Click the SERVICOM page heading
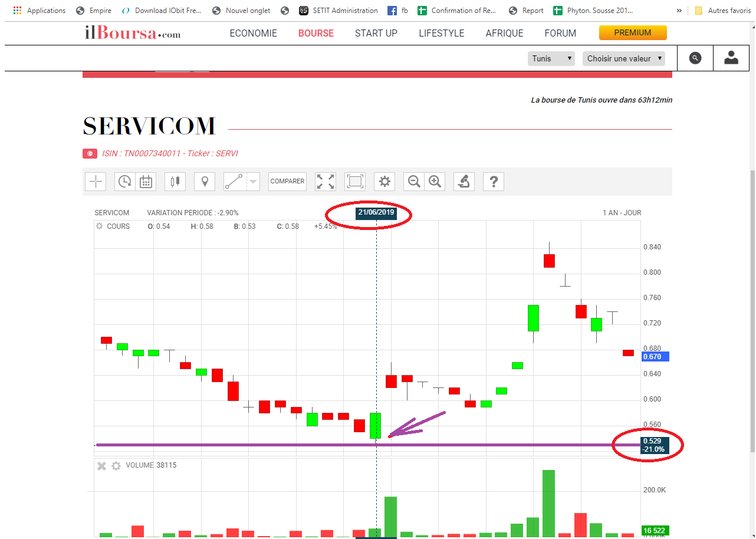756x539 pixels. pos(149,126)
